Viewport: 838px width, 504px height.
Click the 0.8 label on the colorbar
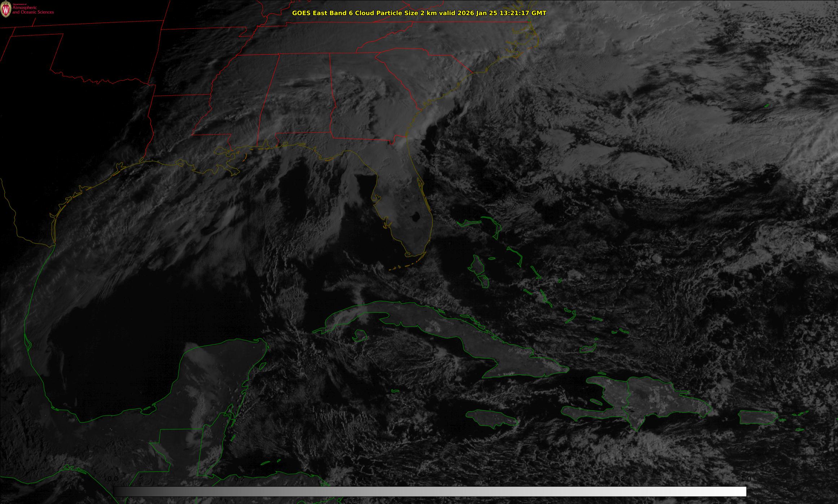[x=619, y=479]
